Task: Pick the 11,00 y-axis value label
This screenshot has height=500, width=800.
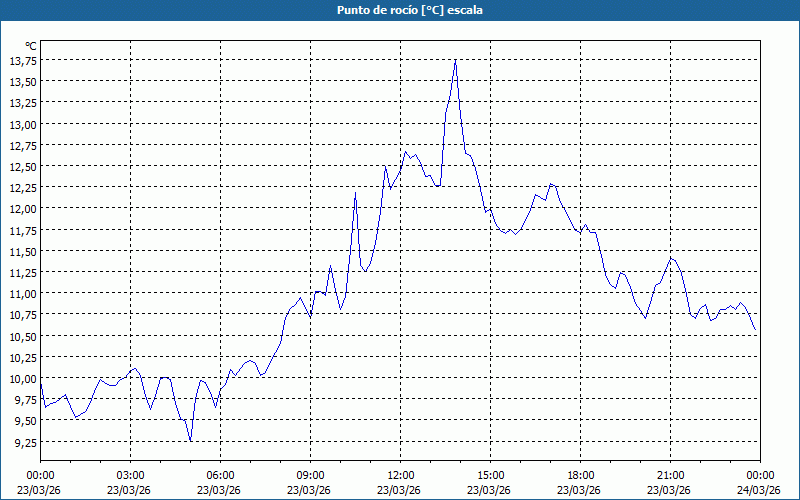Action: pos(23,294)
